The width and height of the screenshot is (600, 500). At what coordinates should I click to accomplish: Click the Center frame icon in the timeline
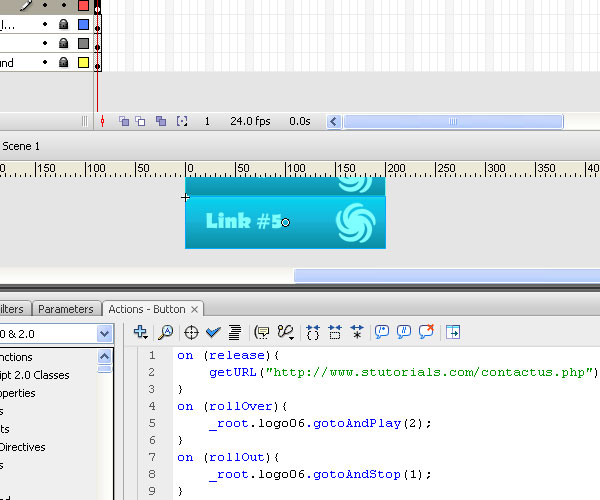tap(102, 121)
